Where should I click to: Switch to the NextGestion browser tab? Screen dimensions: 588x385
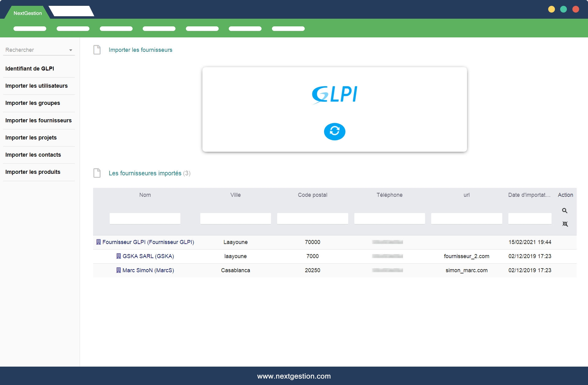point(28,13)
